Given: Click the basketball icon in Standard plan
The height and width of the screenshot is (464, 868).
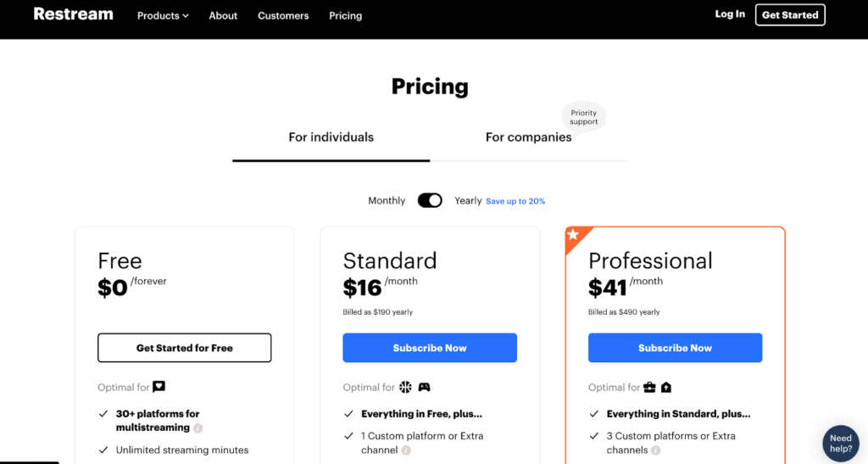Looking at the screenshot, I should click(x=406, y=387).
